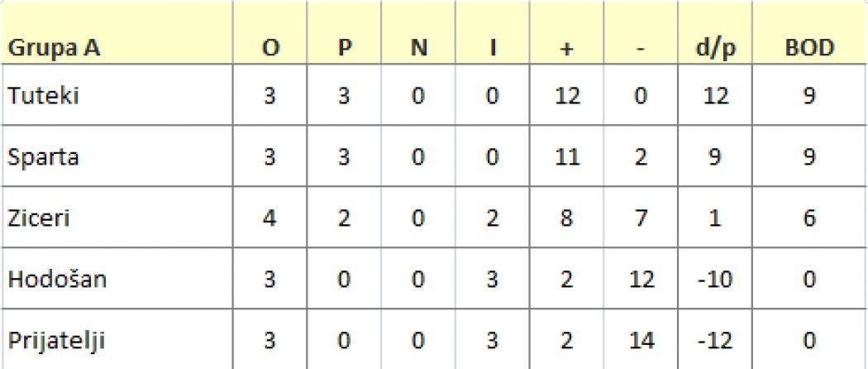868x369 pixels.
Task: Select the O column header cell
Action: (269, 32)
